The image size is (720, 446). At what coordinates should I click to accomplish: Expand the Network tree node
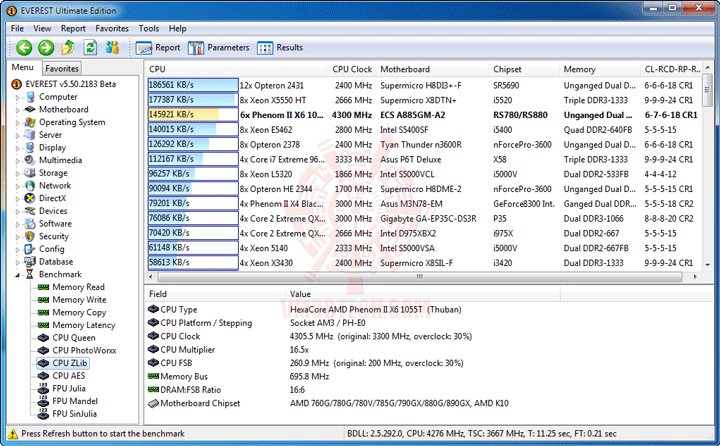17,186
